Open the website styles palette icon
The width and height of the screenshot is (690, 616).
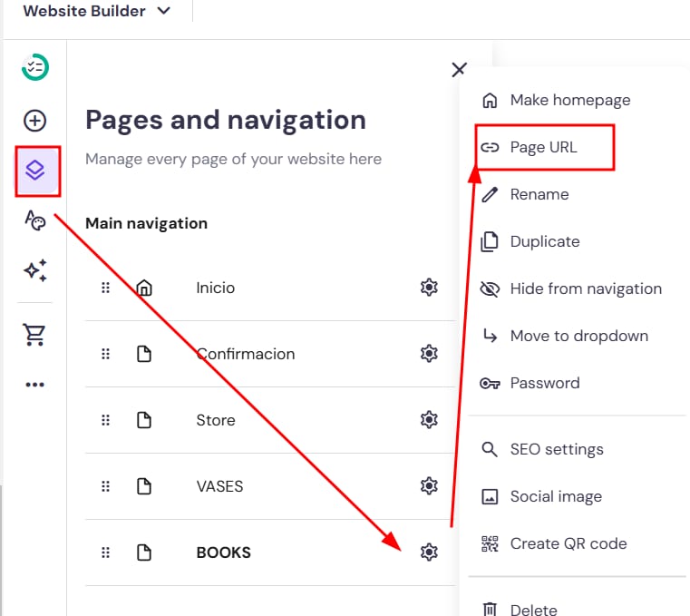(x=35, y=220)
